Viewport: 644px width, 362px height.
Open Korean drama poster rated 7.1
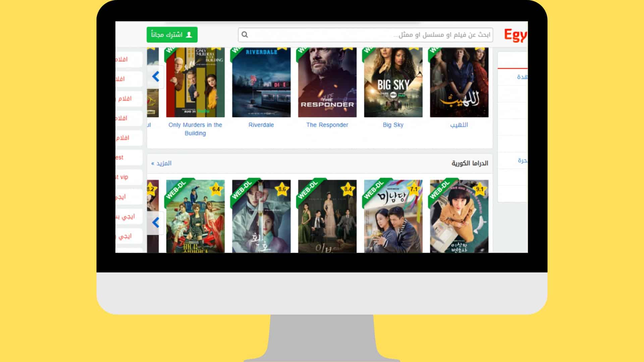coord(393,216)
